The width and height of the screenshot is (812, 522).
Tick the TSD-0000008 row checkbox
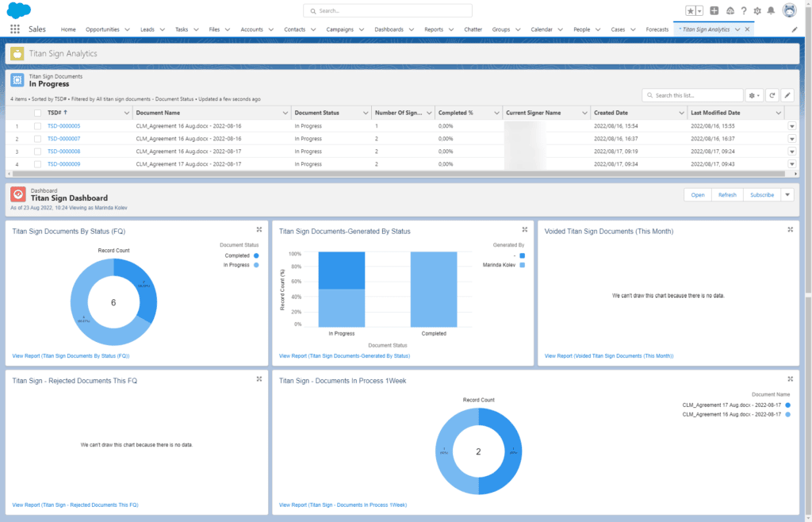point(37,152)
